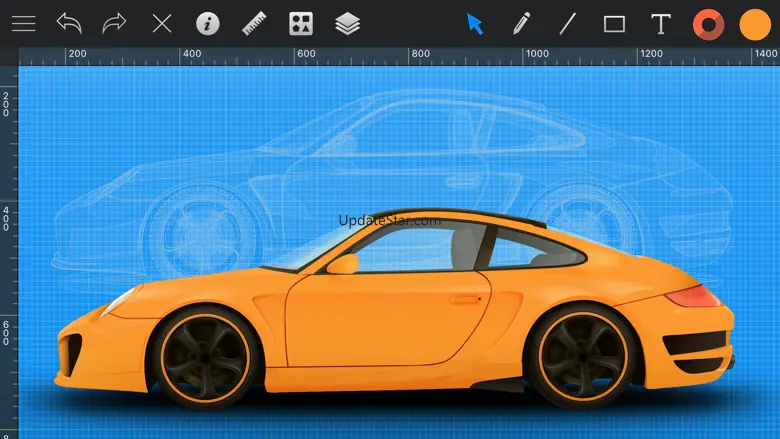Select the Rectangle shape tool
This screenshot has width=780, height=439.
click(614, 24)
